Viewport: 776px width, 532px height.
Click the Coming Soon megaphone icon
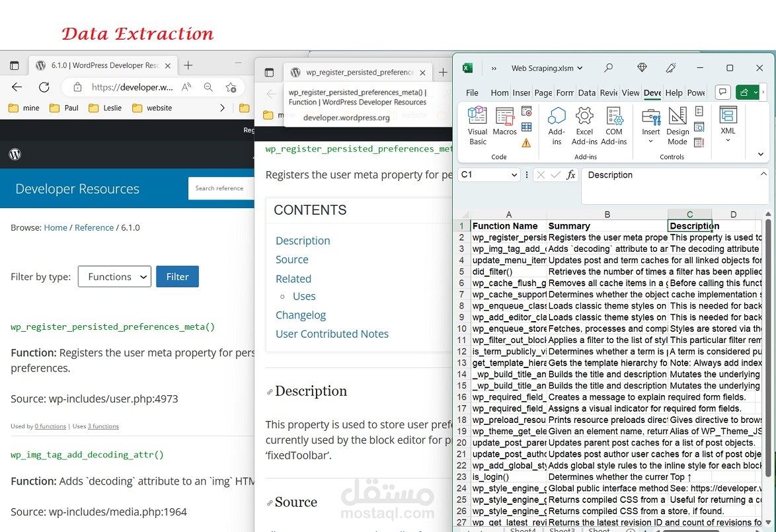point(671,68)
